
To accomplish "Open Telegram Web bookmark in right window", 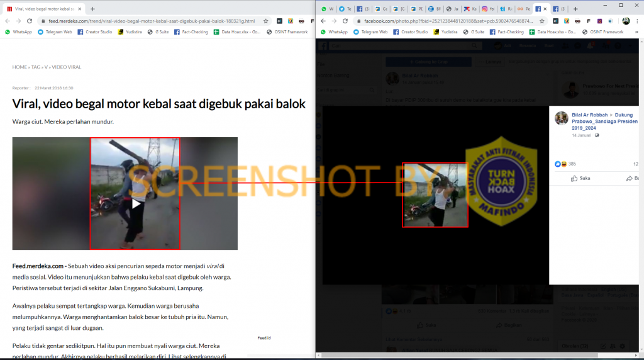I will pos(370,31).
